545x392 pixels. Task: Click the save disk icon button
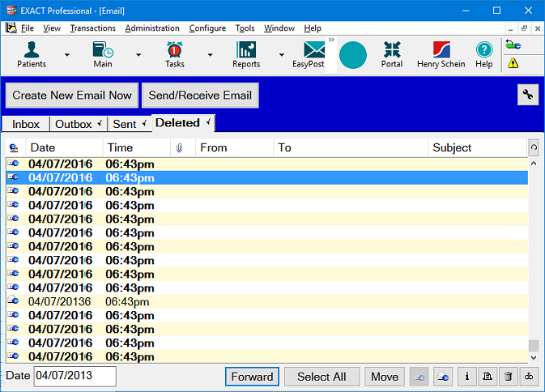tap(488, 377)
